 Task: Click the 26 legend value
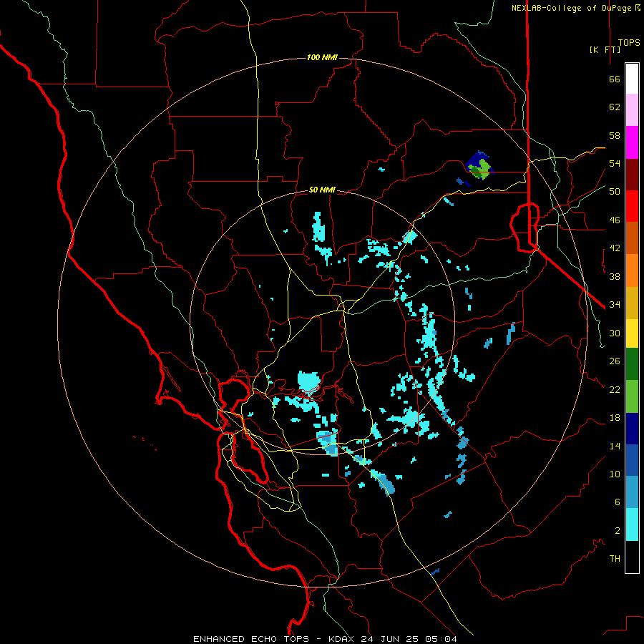click(x=615, y=361)
